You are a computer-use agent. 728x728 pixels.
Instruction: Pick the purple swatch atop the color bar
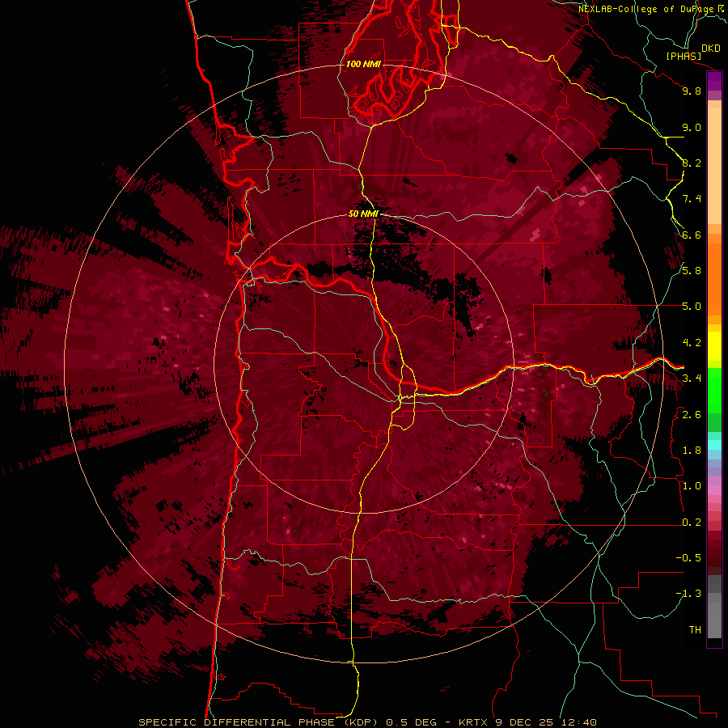tap(714, 81)
